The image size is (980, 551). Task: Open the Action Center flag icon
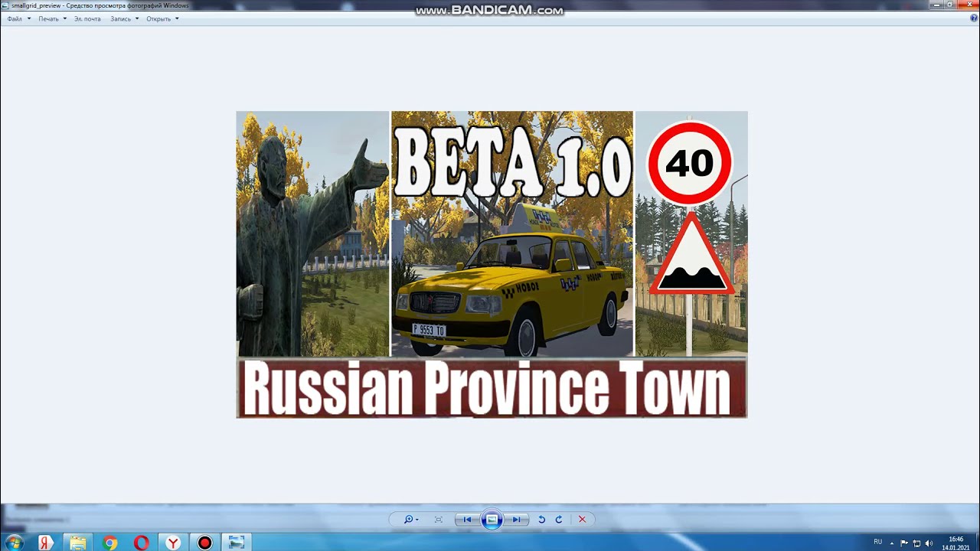904,543
